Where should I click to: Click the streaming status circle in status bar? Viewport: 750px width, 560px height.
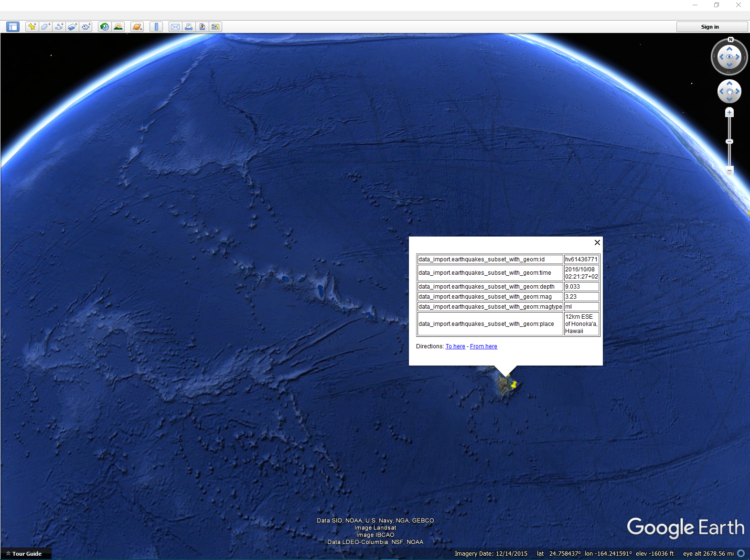pyautogui.click(x=741, y=554)
